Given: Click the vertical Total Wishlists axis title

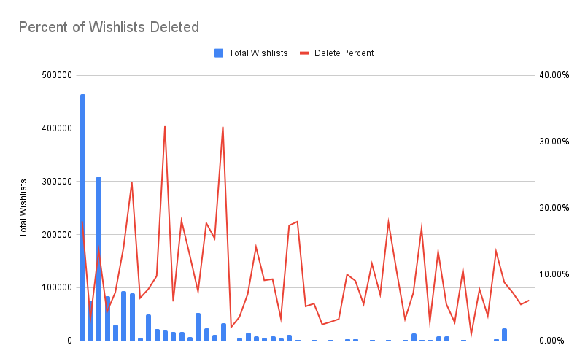Looking at the screenshot, I should pos(23,208).
